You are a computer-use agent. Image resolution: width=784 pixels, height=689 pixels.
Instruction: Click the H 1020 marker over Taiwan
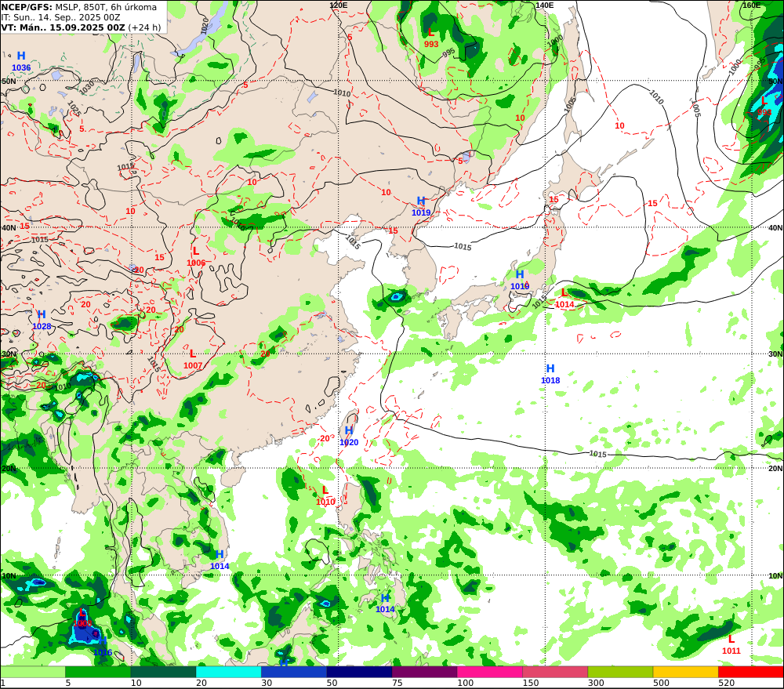click(x=349, y=436)
